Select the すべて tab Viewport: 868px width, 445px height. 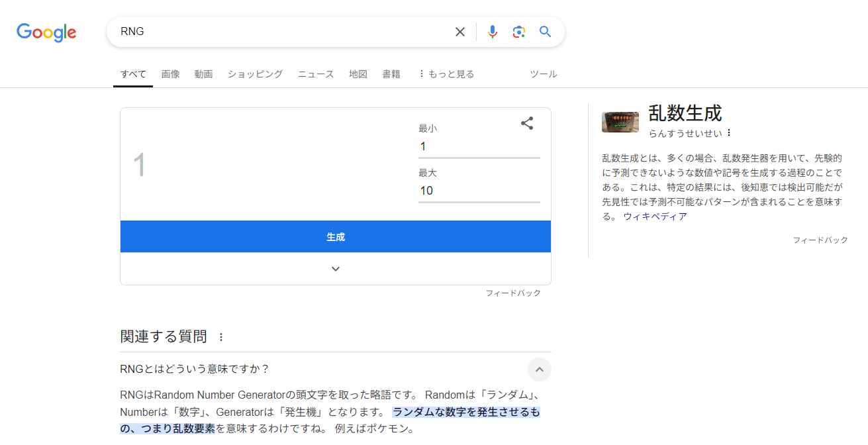click(x=133, y=74)
